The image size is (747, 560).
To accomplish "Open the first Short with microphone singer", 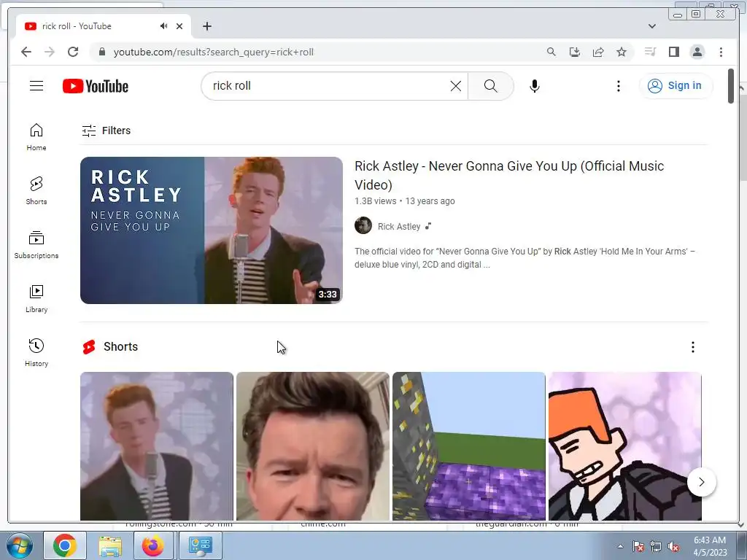I will 157,446.
